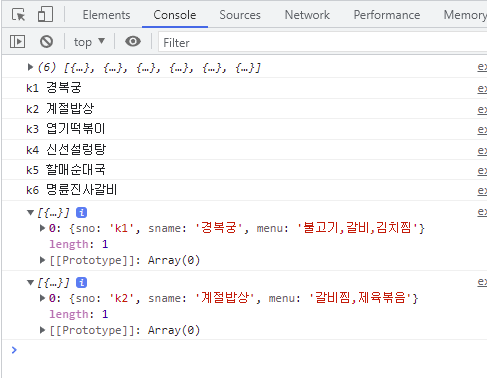Screen dimensions: 487x378
Task: Clear console using the ban icon
Action: (46, 42)
